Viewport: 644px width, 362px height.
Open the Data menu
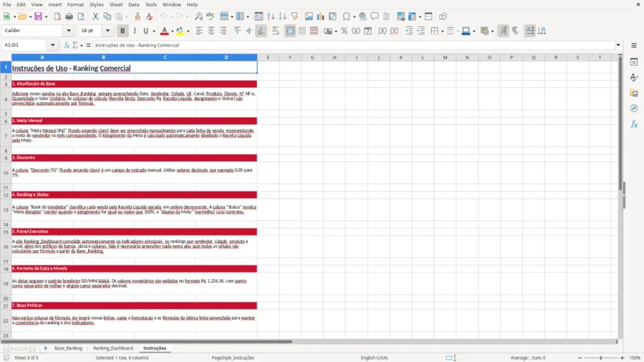[133, 4]
